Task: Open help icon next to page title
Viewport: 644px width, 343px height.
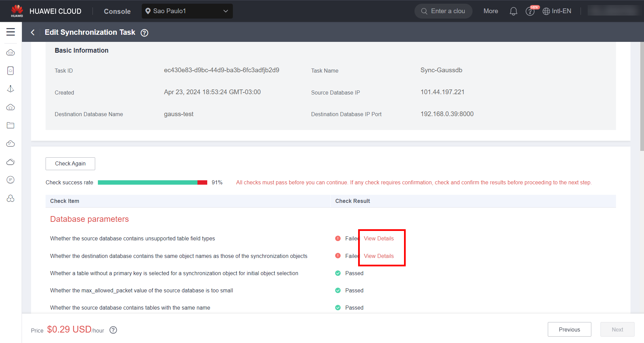Action: [x=144, y=33]
